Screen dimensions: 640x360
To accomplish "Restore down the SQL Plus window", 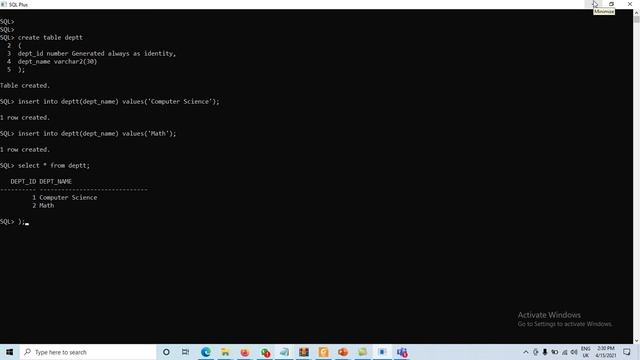I will 611,4.
